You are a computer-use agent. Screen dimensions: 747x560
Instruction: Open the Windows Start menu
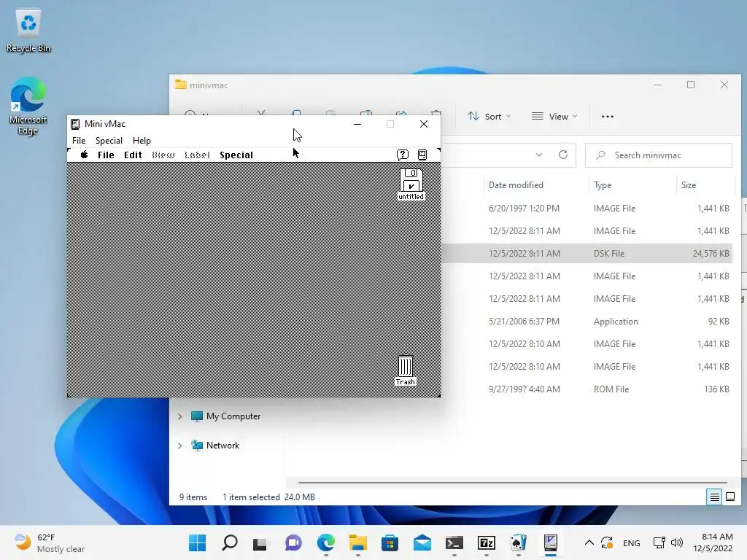(x=197, y=542)
